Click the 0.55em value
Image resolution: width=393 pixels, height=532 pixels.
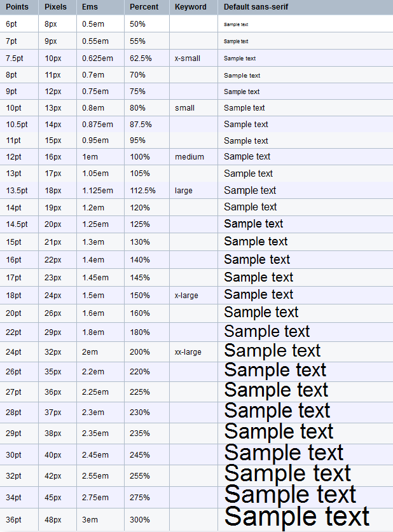click(x=95, y=41)
